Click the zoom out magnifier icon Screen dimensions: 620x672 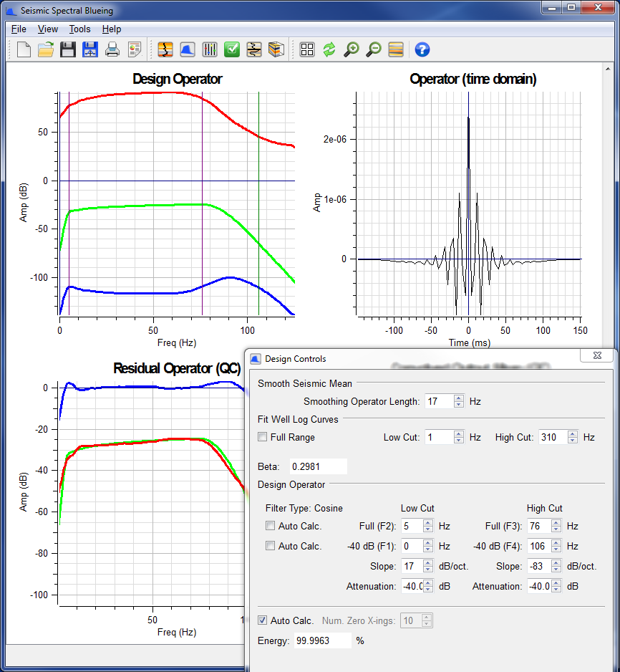tap(374, 49)
